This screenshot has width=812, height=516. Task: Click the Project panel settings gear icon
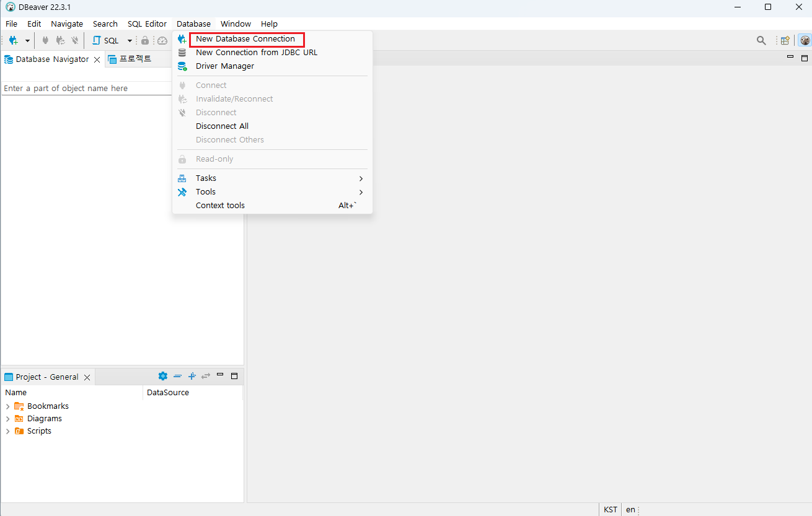(x=163, y=376)
